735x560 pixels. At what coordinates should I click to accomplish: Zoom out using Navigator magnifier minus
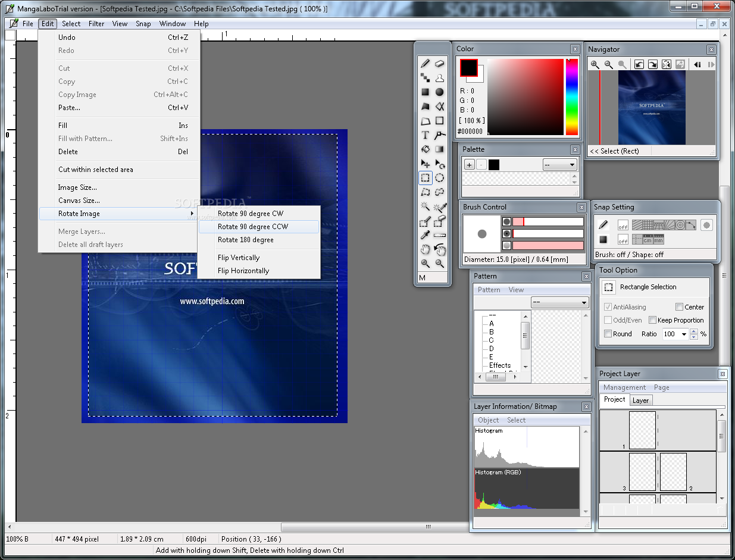[609, 64]
